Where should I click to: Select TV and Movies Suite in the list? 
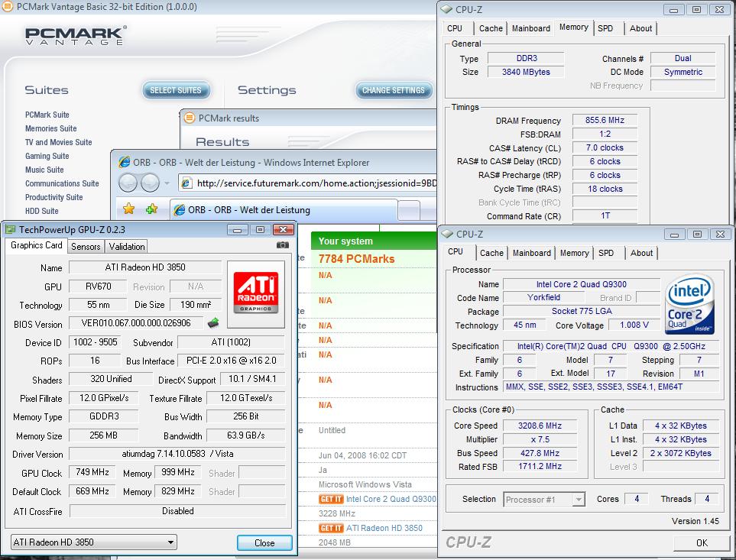pos(58,142)
